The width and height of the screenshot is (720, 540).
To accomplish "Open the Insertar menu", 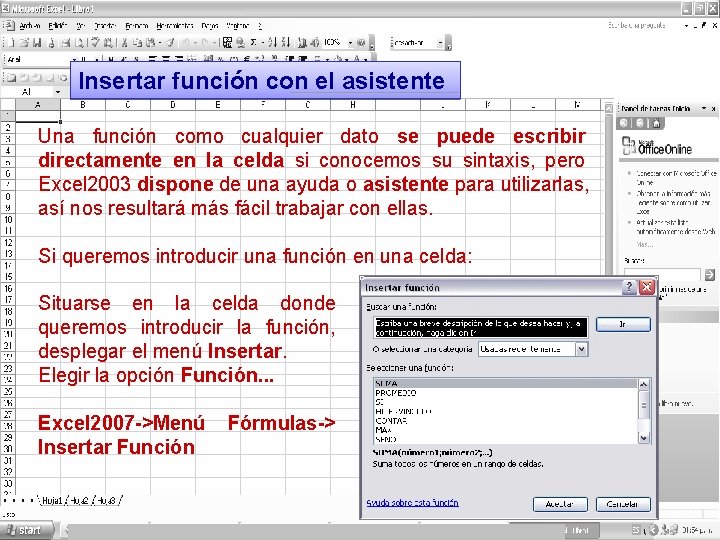I will (105, 26).
